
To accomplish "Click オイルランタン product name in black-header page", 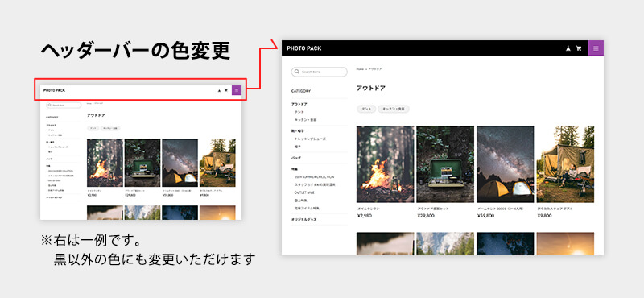I will 369,209.
